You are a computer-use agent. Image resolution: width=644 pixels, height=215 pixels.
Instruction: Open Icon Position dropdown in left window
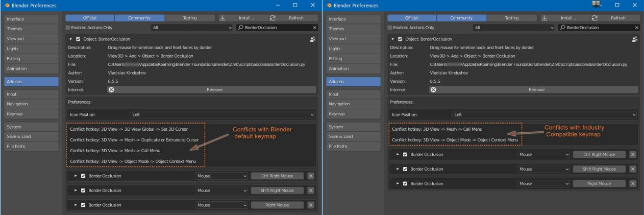222,114
